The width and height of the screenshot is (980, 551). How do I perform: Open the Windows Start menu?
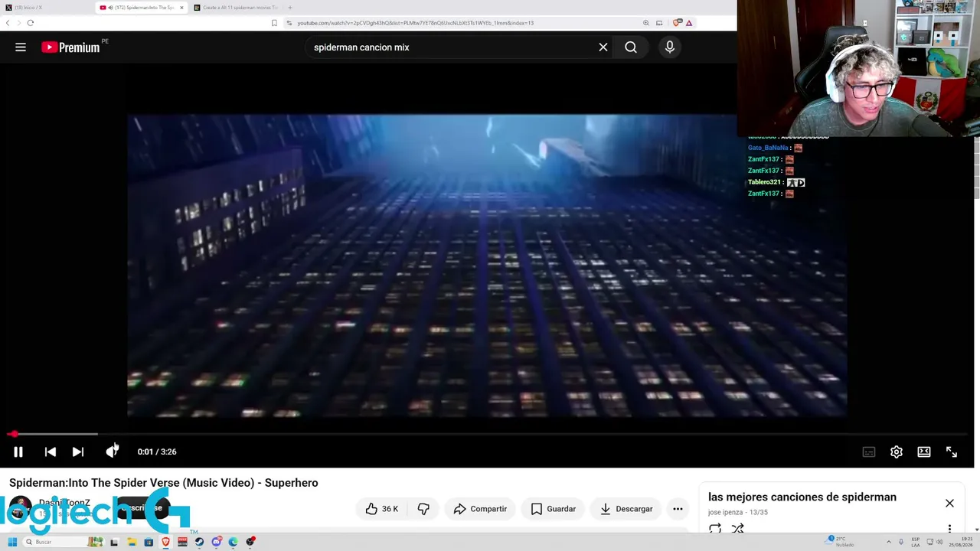[12, 542]
